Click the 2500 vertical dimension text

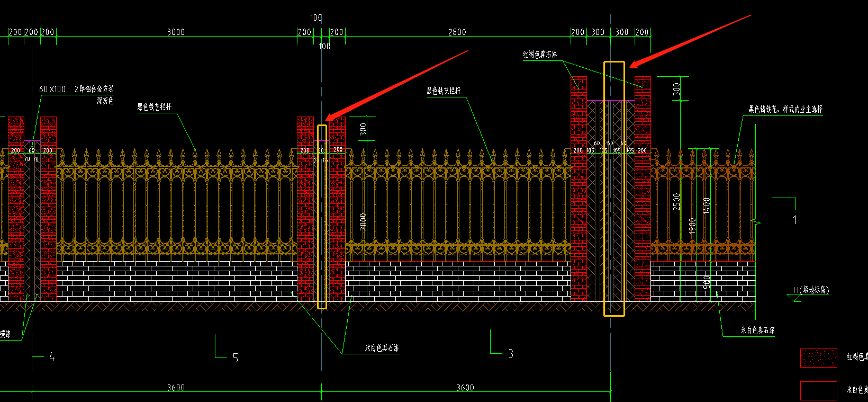coord(676,202)
